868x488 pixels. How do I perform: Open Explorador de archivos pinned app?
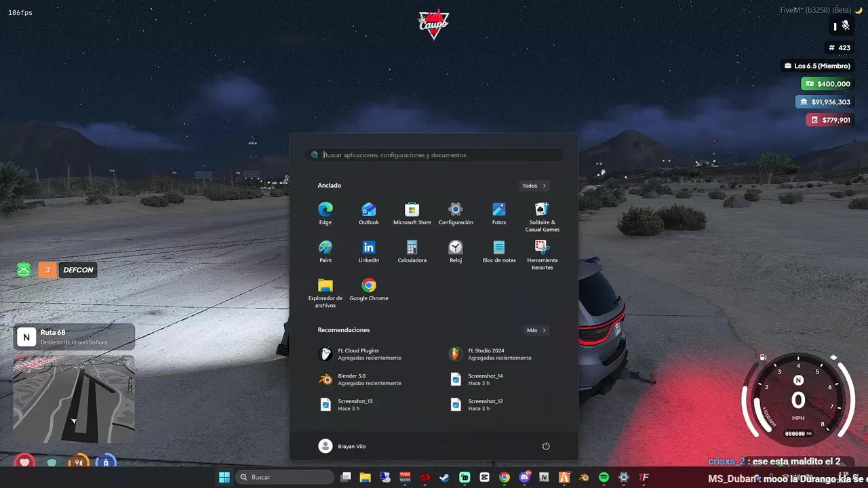coord(325,292)
